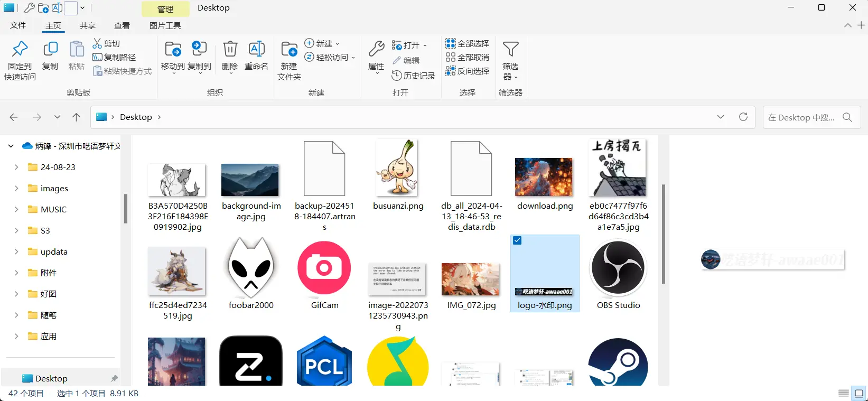Screen dimensions: 868x401
Task: Select the PCL launcher shortcut icon
Action: coord(324,361)
